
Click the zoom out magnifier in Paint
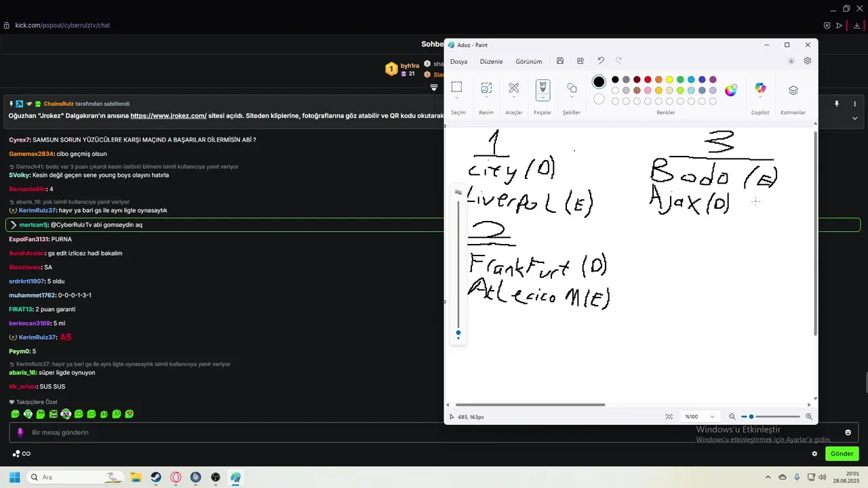[x=732, y=417]
